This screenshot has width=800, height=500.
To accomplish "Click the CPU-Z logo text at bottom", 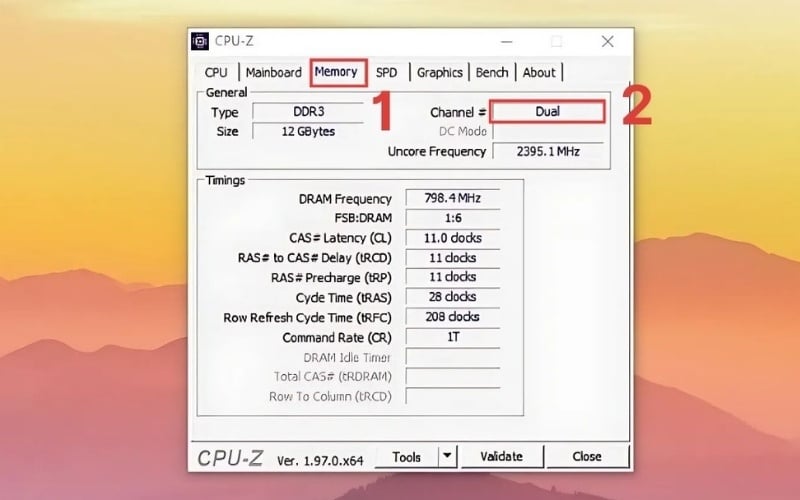I will pyautogui.click(x=230, y=458).
